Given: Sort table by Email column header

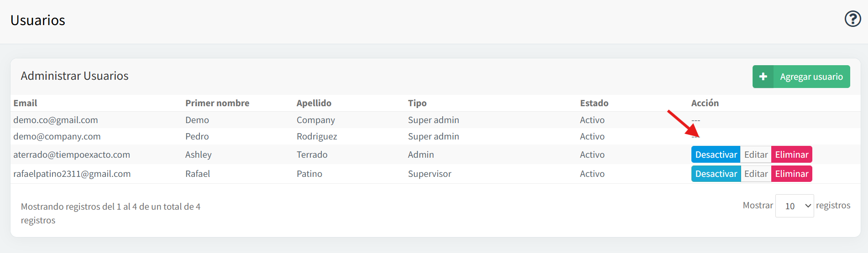Looking at the screenshot, I should (25, 103).
